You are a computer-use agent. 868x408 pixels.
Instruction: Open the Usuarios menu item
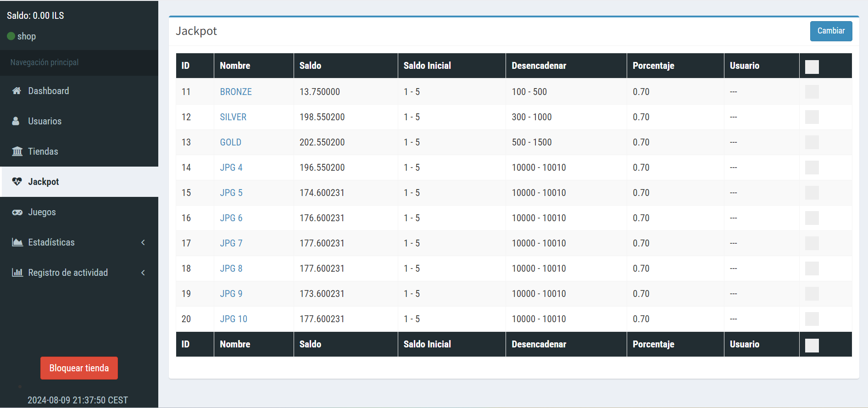79,121
